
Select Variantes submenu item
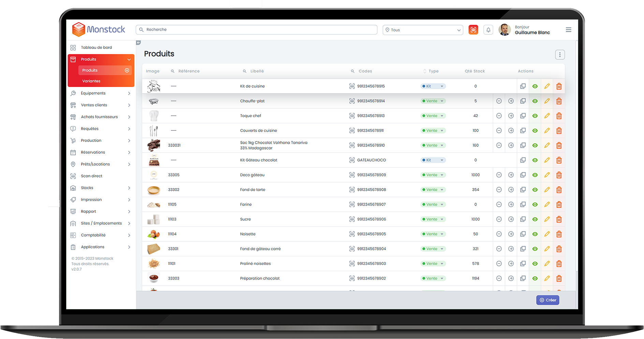pyautogui.click(x=91, y=81)
